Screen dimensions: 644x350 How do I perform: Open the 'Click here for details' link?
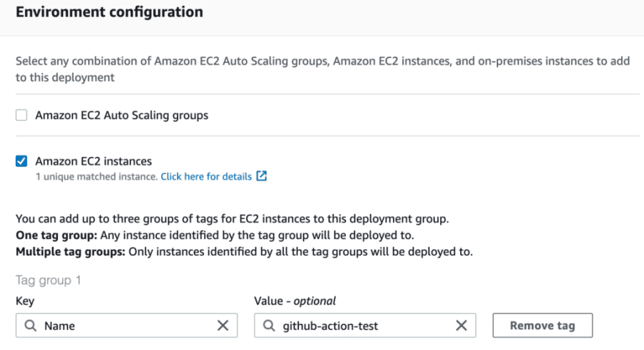(206, 176)
